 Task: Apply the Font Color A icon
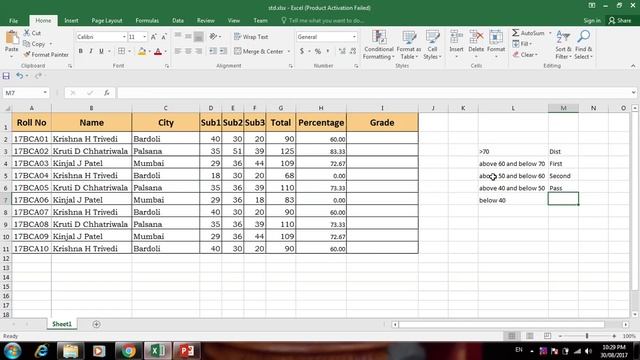(158, 51)
